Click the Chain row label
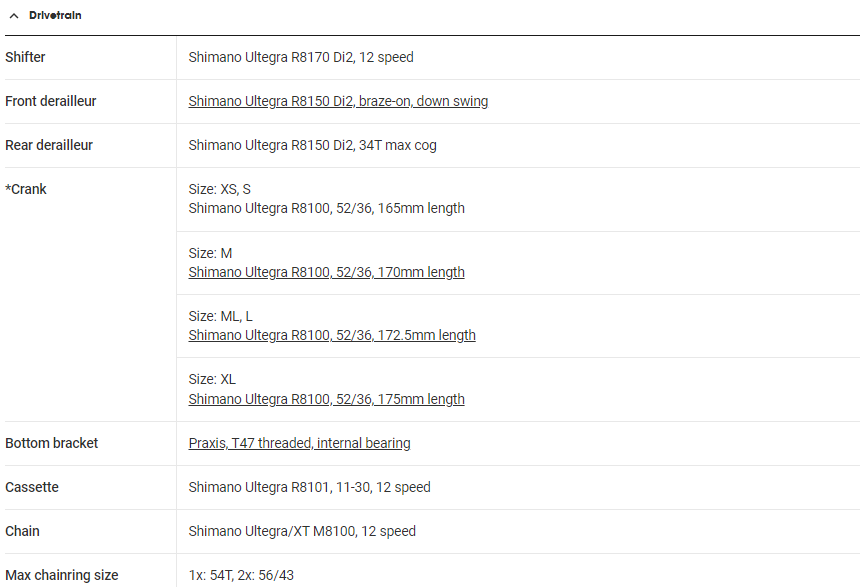 coord(22,531)
